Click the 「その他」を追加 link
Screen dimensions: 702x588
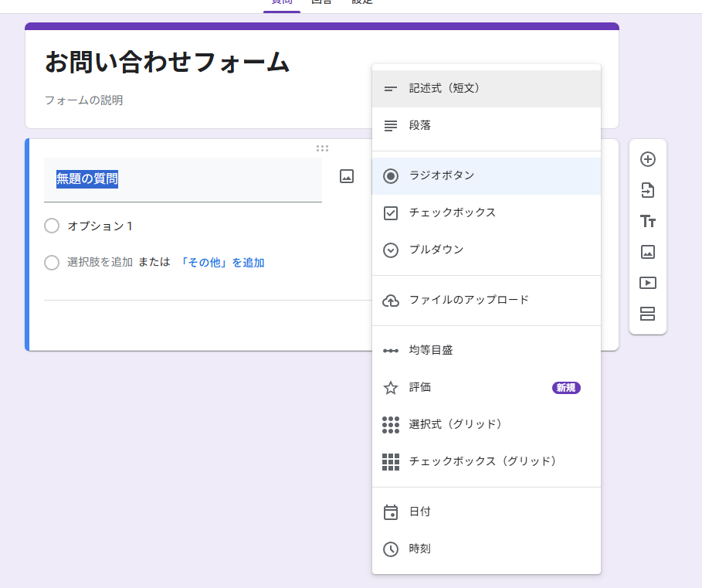(221, 263)
